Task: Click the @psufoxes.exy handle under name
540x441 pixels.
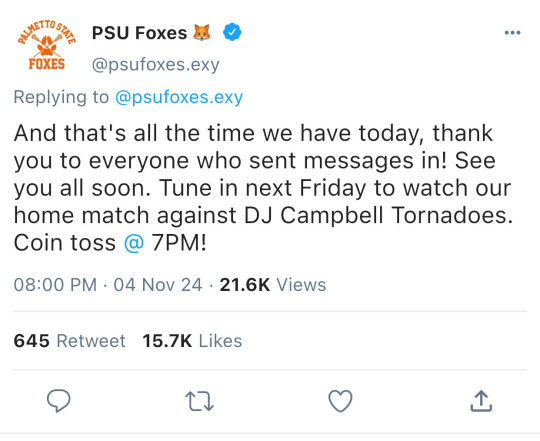Action: (x=155, y=64)
